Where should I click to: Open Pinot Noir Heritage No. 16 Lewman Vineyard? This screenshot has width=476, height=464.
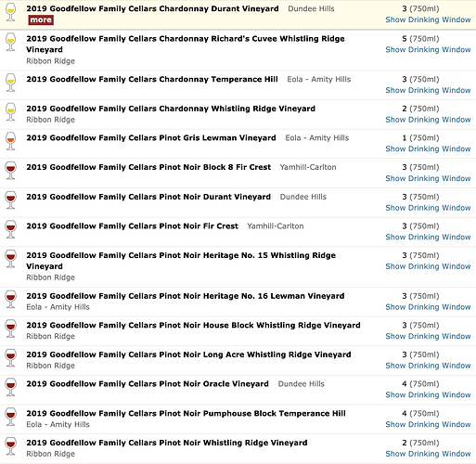coord(186,296)
